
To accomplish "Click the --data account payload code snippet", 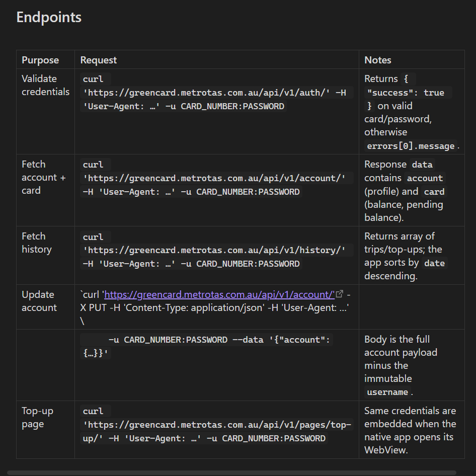I will (206, 347).
